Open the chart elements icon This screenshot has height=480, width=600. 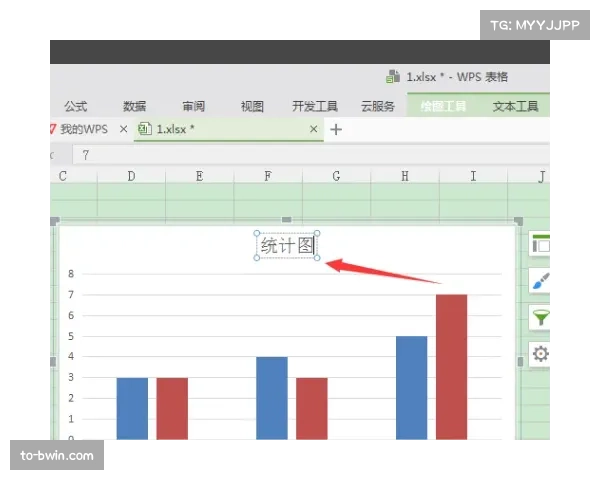541,244
